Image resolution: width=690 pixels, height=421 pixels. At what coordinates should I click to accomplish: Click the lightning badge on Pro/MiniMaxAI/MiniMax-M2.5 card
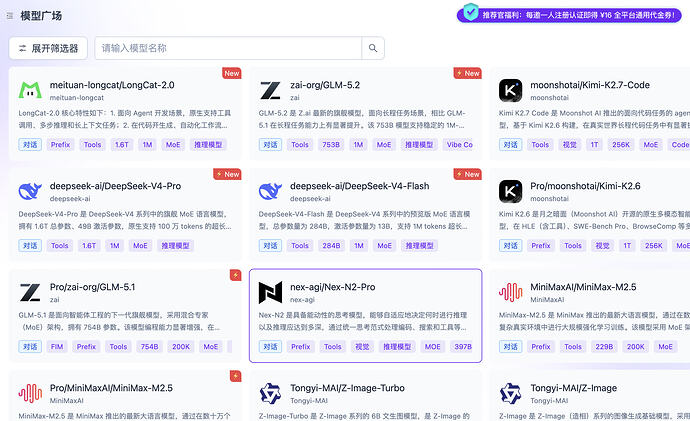(235, 376)
